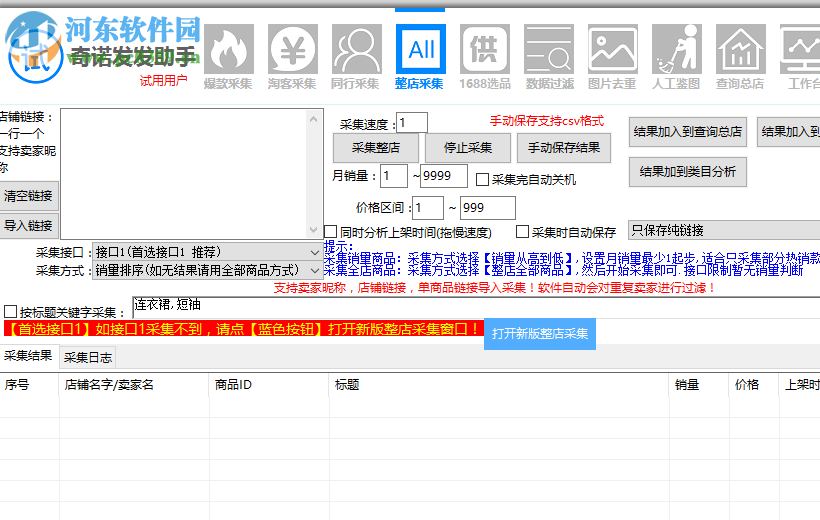Click the 标题 column header

(499, 385)
